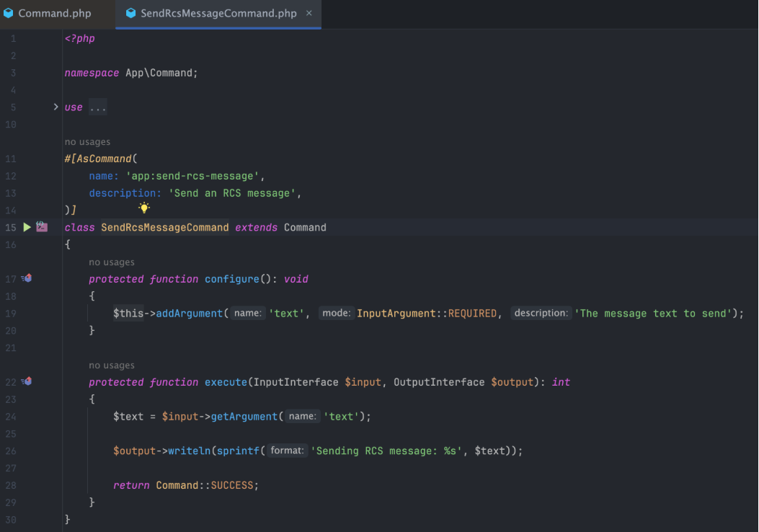Expand the folded use imports chevron
Viewport: 759px width, 532px height.
click(x=56, y=107)
